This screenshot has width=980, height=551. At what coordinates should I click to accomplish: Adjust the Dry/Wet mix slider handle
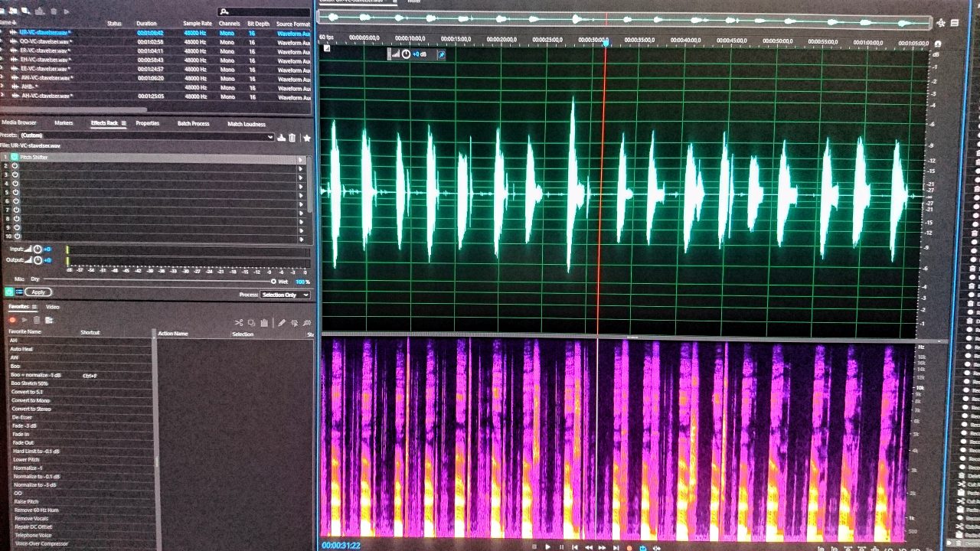273,281
